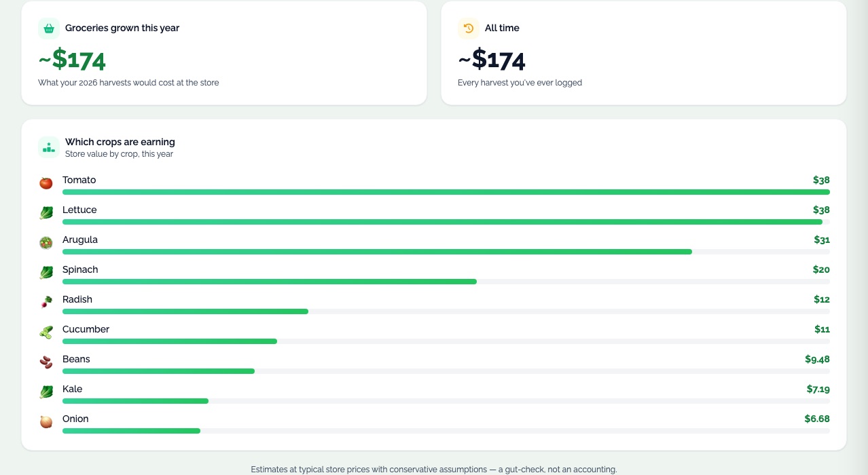Click 'Store value by crop, this year' subtitle
The height and width of the screenshot is (475, 868).
point(119,154)
